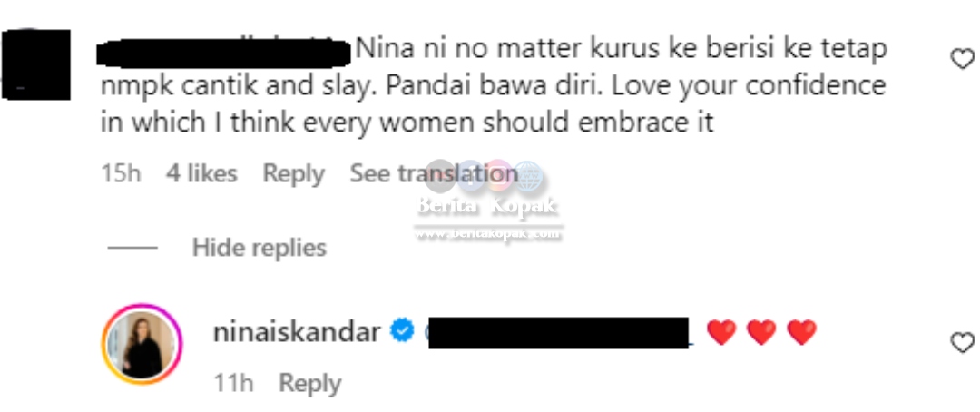
Task: Open ninaiskandar's story ring profile picture
Action: coord(142,343)
